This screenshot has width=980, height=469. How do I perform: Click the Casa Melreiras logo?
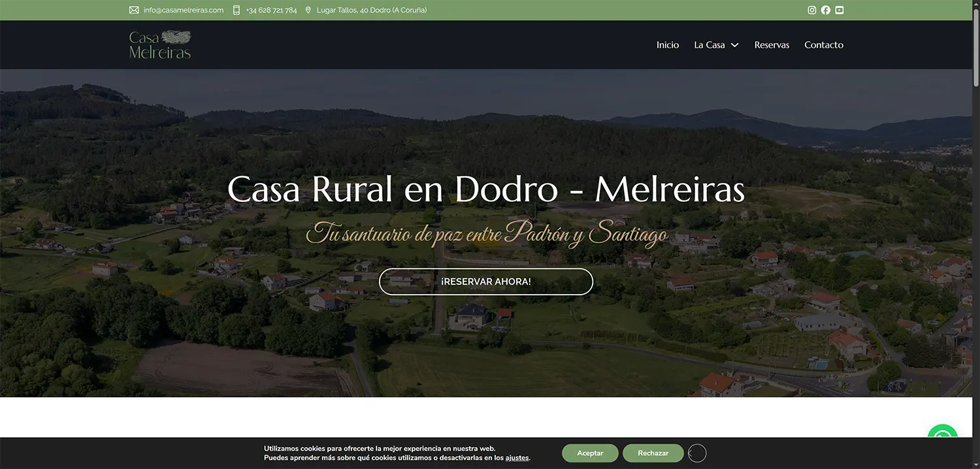[x=160, y=44]
